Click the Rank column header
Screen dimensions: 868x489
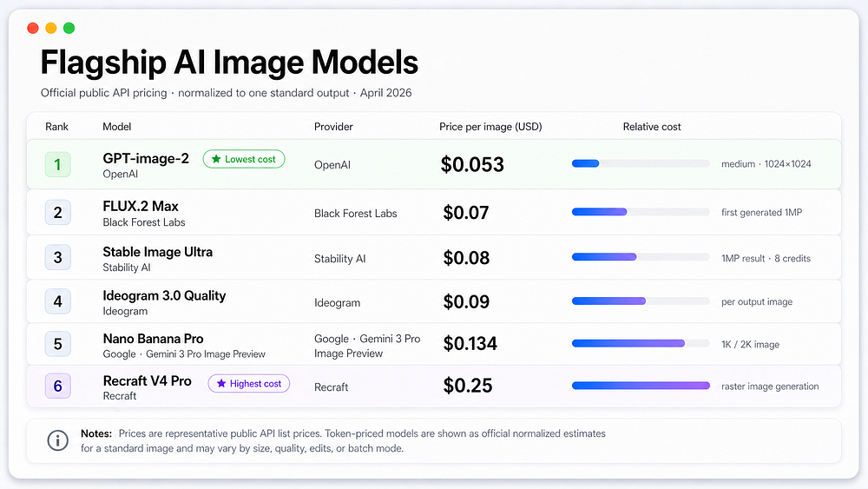coord(57,127)
